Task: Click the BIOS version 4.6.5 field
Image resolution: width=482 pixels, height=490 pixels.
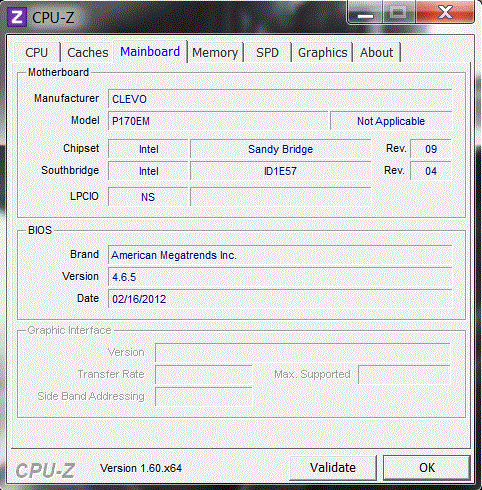Action: (x=280, y=277)
